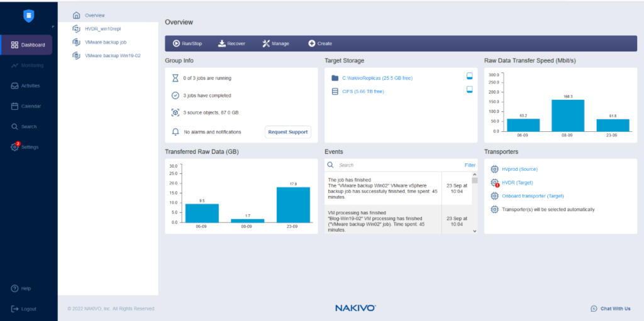This screenshot has width=644, height=321.
Task: Collapse the sidebar with small corner arrow
Action: point(53,27)
